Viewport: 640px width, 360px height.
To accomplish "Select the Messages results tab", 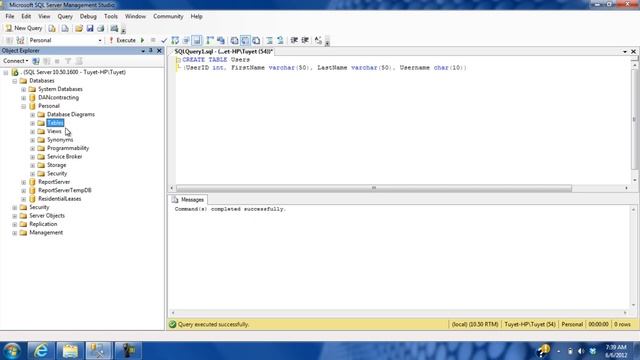I will (188, 200).
